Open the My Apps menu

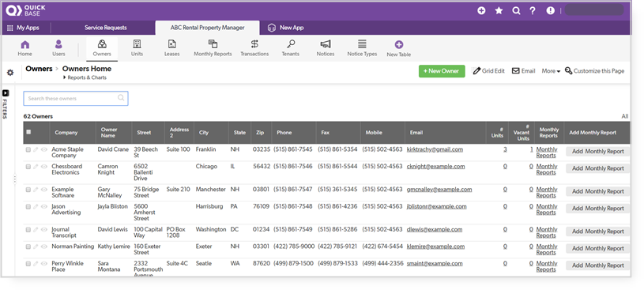click(x=23, y=28)
